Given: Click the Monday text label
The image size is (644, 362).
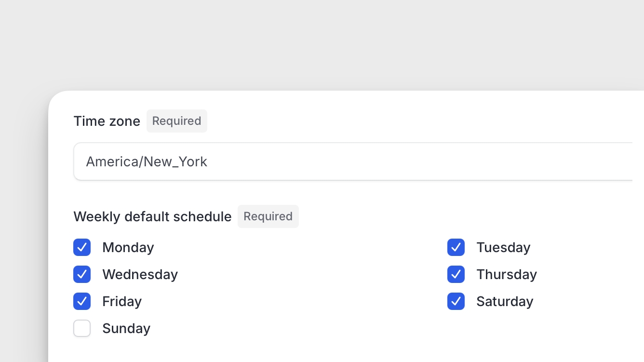Looking at the screenshot, I should pos(128,247).
